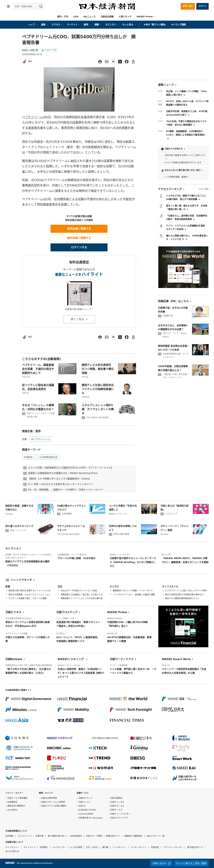Click the NIKKEI Digital Governance logo
The width and height of the screenshot is (214, 868).
pos(28,699)
